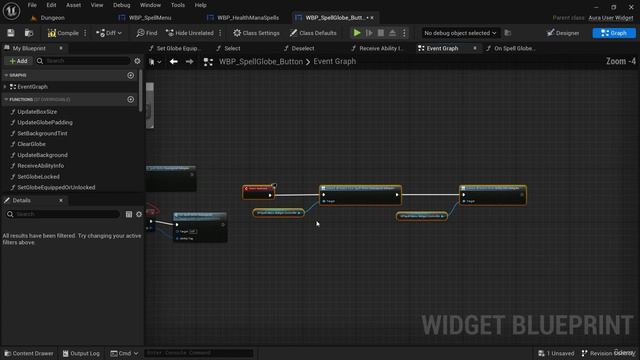
Task: Click Add in My Blueprint panel
Action: pos(18,61)
